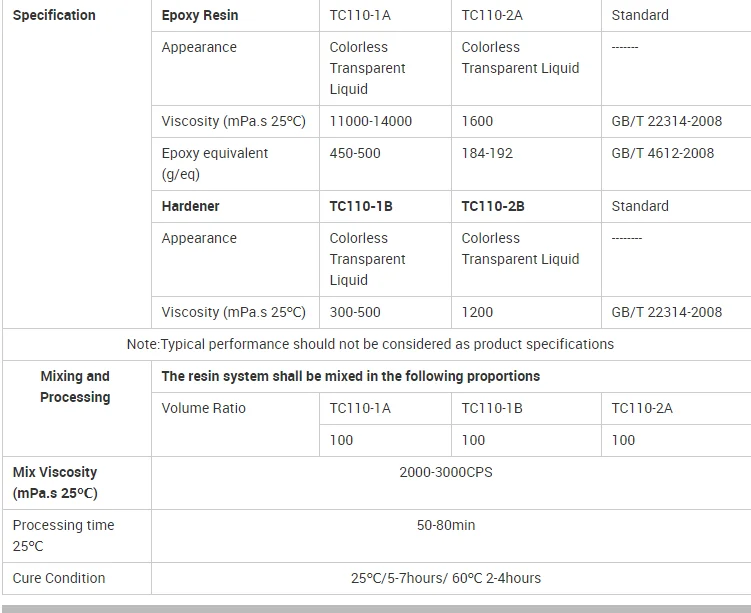Select the Epoxy Resin heading cell
Image resolution: width=751 pixels, height=613 pixels.
(x=200, y=15)
